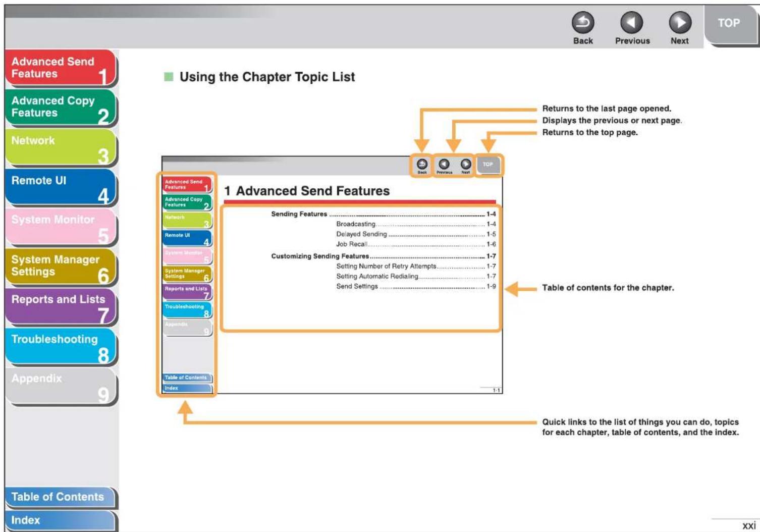Open the Table of Contents button in the main sidebar
This screenshot has height=532, width=760.
(61, 498)
